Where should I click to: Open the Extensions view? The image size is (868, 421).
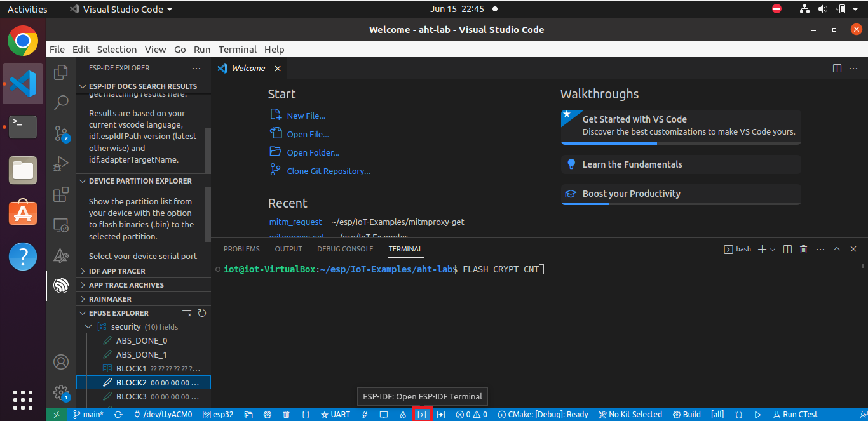pos(61,194)
